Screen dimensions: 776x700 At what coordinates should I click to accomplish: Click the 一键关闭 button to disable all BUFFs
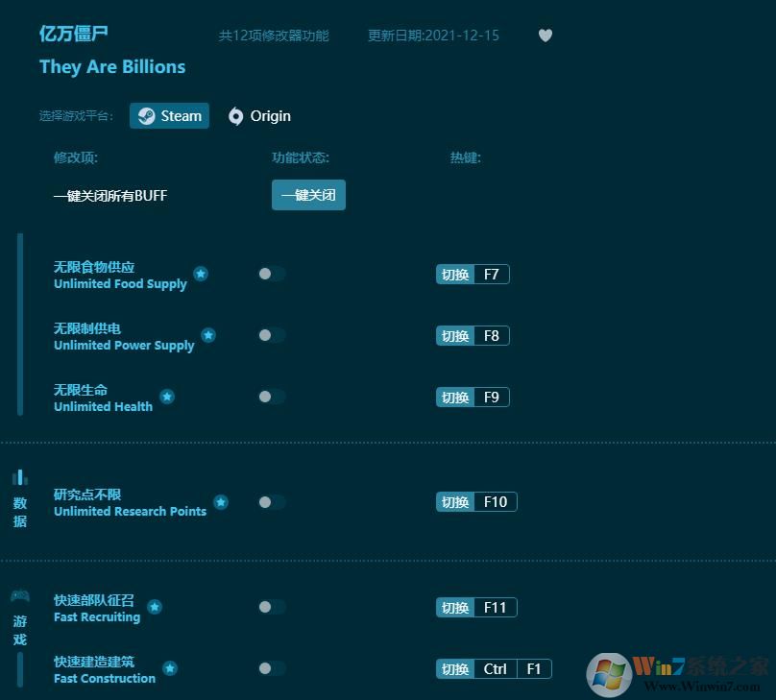(x=308, y=195)
